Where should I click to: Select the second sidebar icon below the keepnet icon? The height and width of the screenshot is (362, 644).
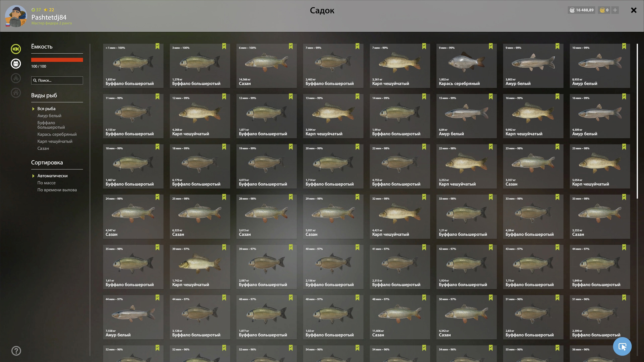16,78
